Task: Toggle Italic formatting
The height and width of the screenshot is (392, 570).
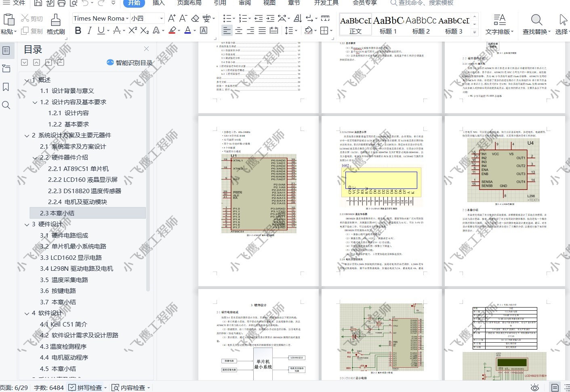Action: pyautogui.click(x=89, y=30)
